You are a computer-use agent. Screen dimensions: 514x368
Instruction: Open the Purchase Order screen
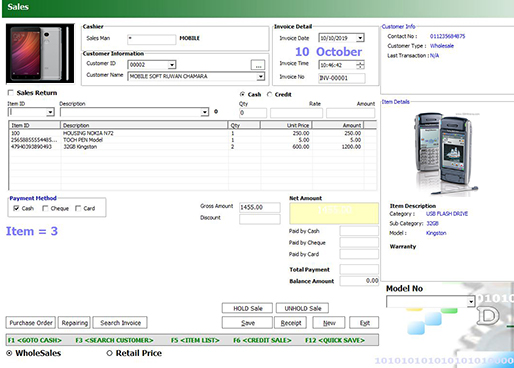point(31,323)
